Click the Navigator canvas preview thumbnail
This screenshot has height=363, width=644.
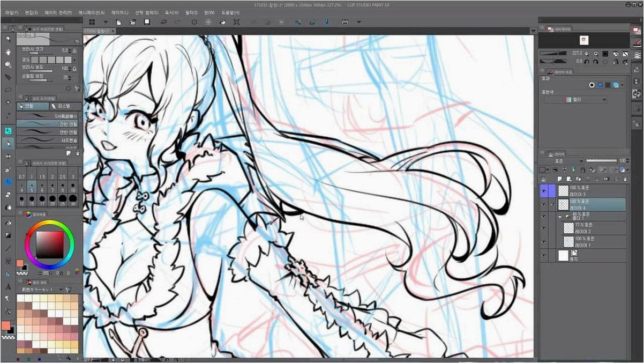coord(584,40)
